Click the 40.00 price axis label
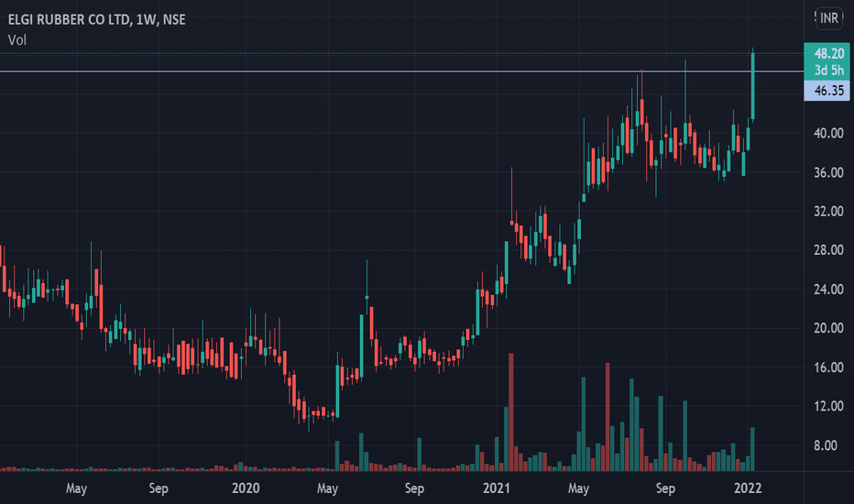 (827, 134)
